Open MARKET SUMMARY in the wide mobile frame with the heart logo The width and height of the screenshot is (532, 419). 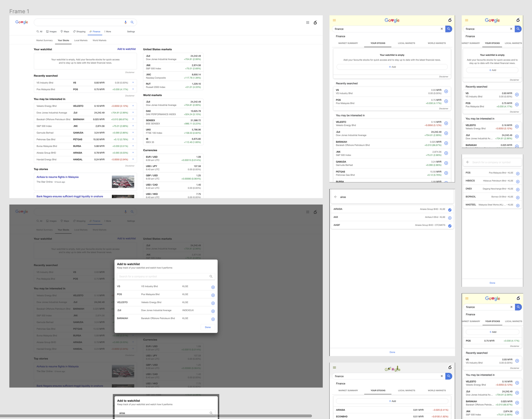click(x=348, y=43)
